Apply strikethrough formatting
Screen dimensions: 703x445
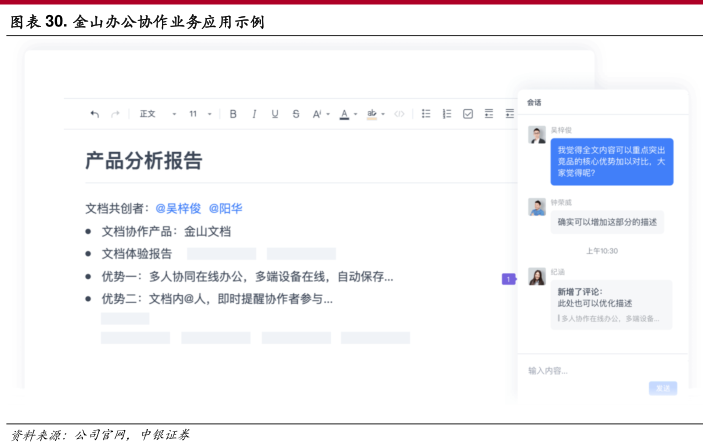pos(296,114)
